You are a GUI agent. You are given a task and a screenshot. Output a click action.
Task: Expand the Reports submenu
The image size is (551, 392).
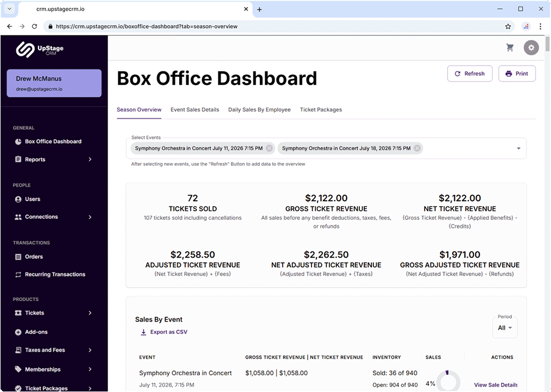coord(90,159)
